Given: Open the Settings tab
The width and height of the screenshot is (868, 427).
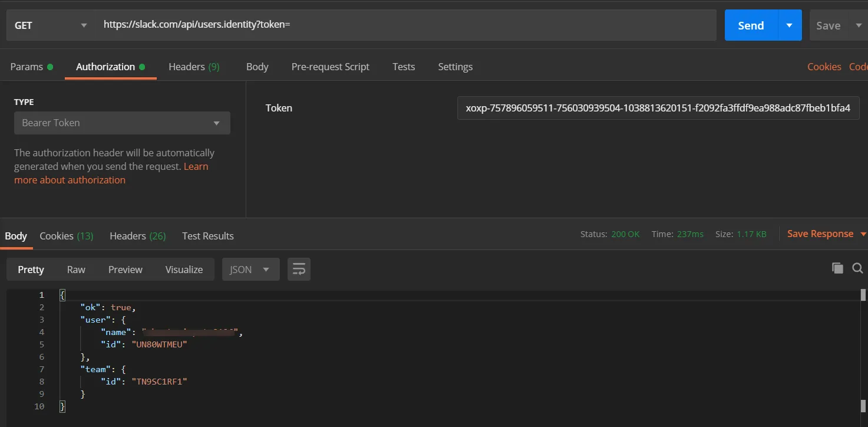Looking at the screenshot, I should (455, 67).
